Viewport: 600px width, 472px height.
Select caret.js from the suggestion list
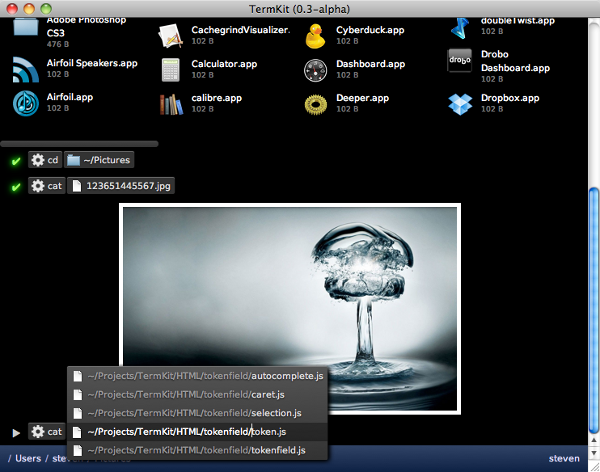click(197, 395)
